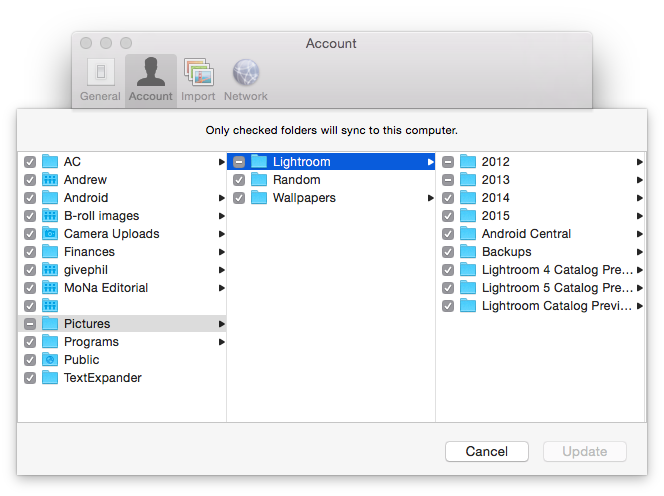Click the Cancel button
Screen dimensions: 664x496
[486, 451]
